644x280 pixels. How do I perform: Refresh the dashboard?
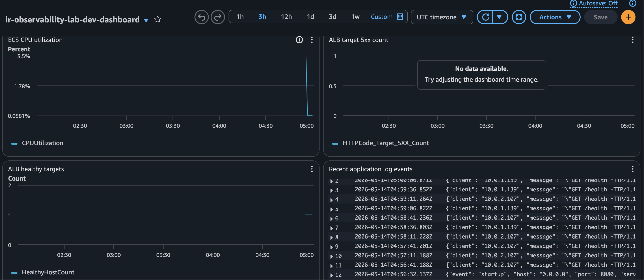click(x=485, y=17)
